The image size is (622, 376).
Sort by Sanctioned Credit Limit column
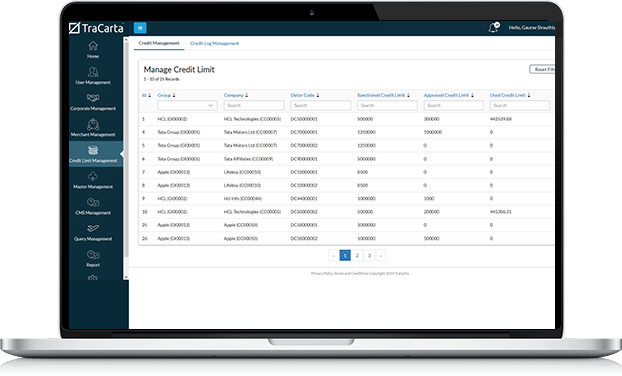383,95
